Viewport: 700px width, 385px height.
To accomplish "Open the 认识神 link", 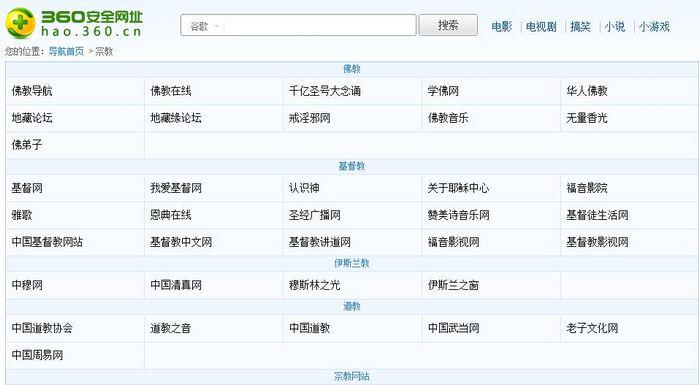I will [x=304, y=188].
